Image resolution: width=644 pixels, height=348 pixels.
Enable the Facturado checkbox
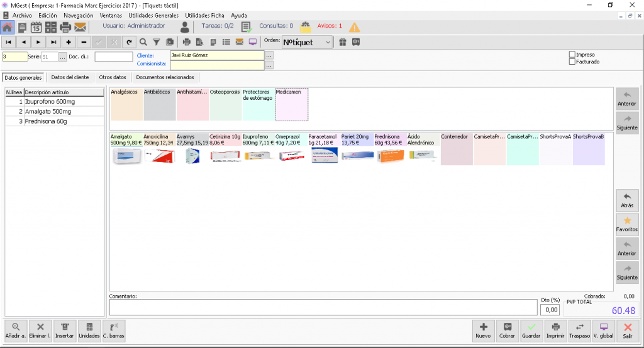click(572, 62)
